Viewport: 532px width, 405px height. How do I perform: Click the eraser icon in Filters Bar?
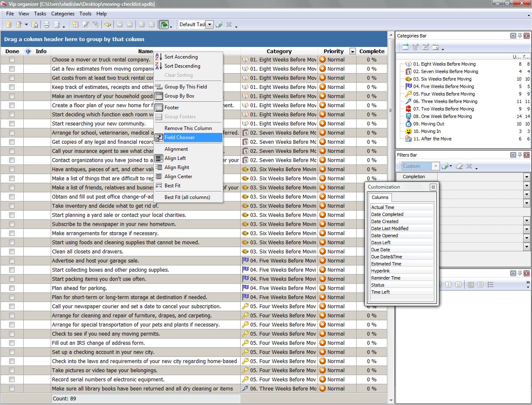459,166
